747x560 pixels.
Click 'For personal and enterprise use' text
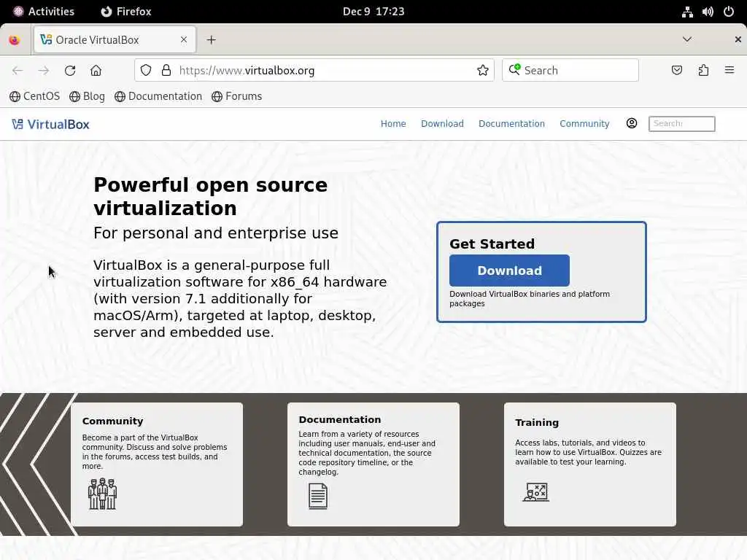point(216,233)
